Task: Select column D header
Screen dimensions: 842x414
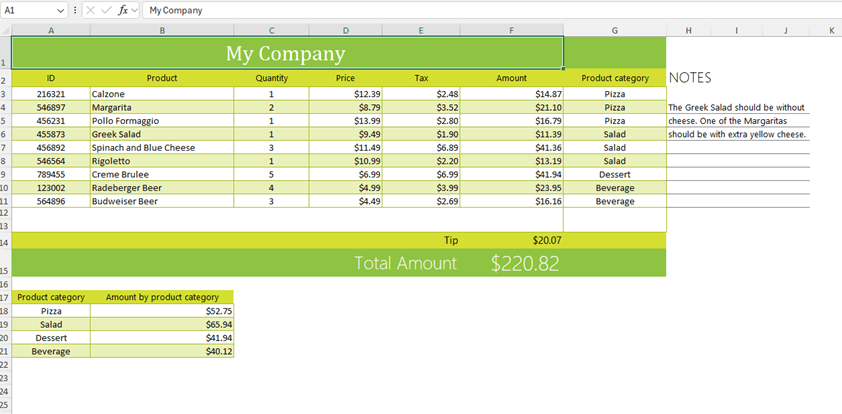Action: 346,31
